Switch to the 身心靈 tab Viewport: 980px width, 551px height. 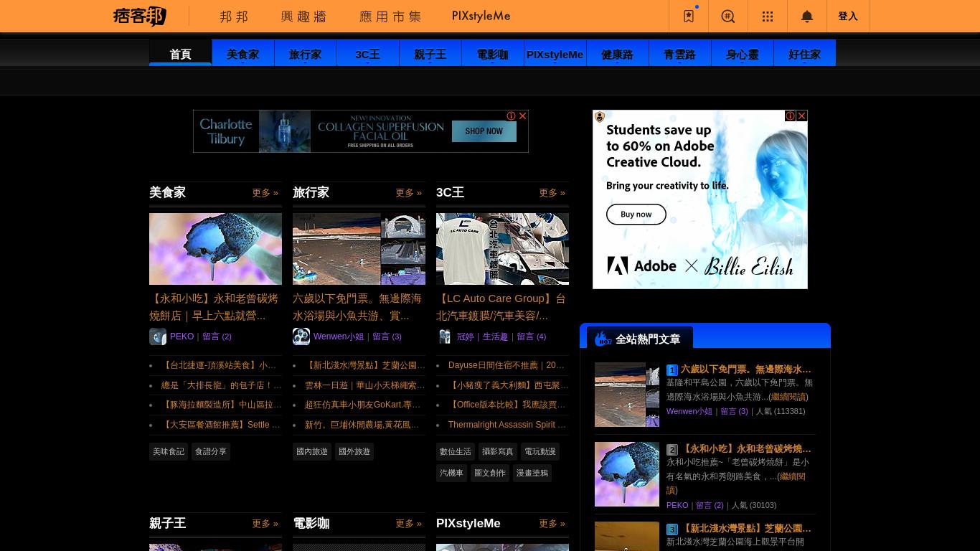tap(743, 54)
